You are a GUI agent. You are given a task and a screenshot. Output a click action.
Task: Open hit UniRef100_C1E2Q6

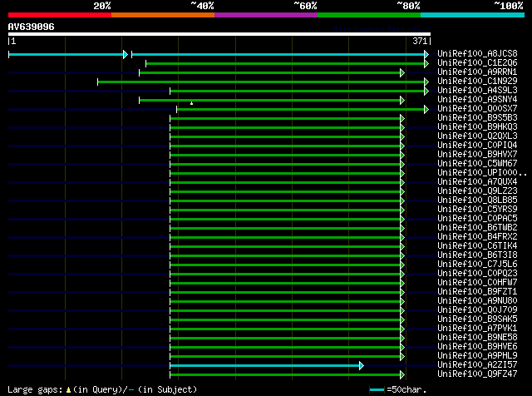(x=477, y=63)
